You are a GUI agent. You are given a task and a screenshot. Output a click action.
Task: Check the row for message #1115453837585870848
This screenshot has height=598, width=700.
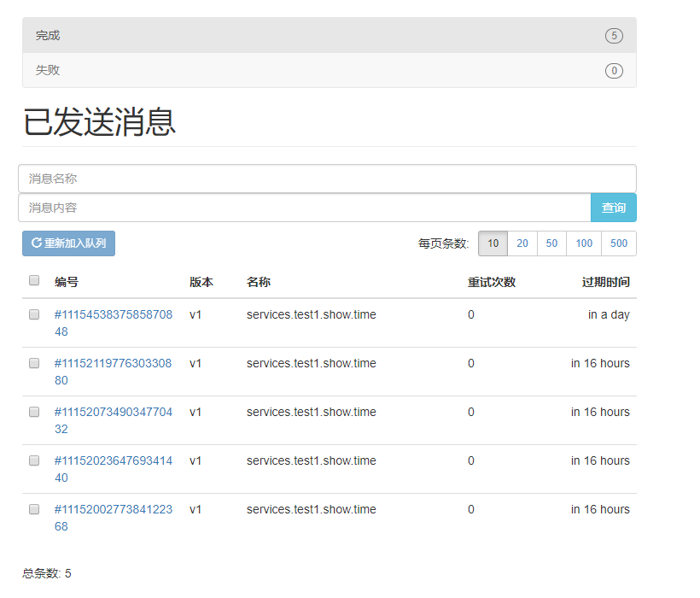(x=34, y=314)
